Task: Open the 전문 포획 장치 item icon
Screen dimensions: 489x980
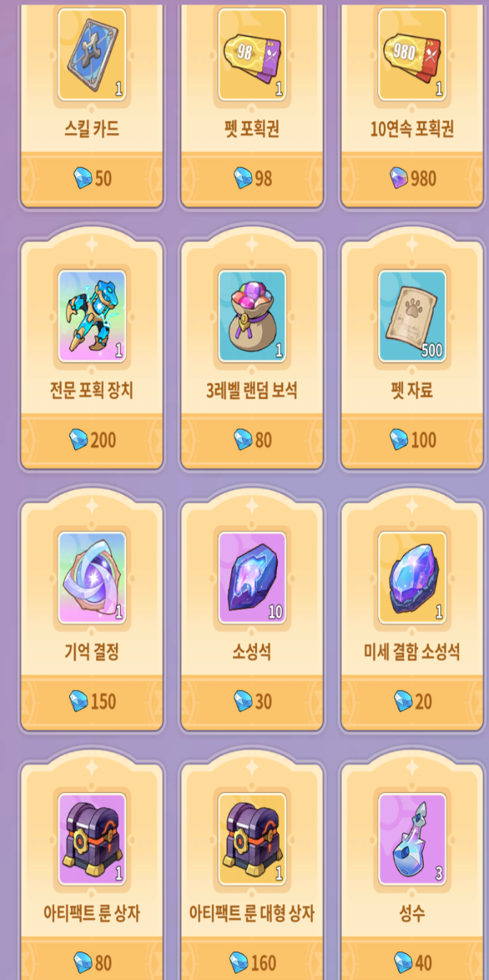Action: click(x=92, y=316)
